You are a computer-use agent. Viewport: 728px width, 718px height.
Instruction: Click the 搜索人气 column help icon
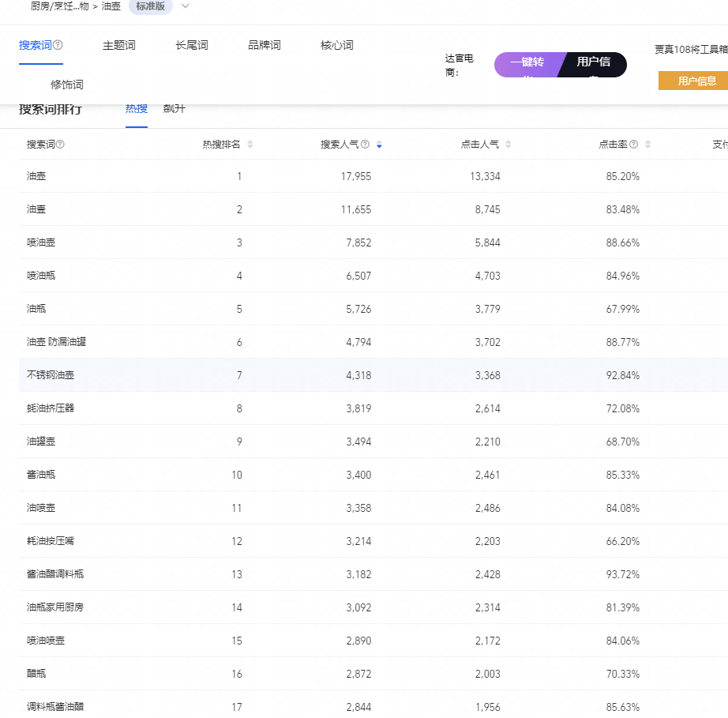366,145
